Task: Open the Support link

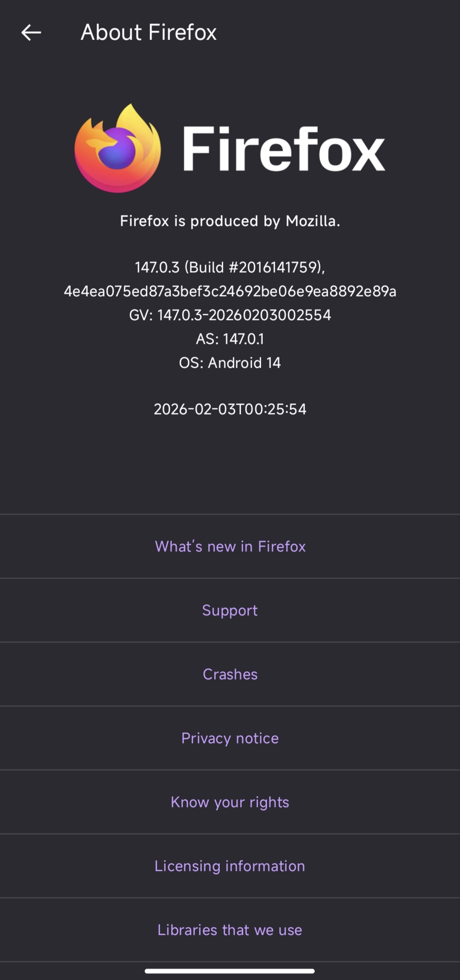Action: click(230, 610)
